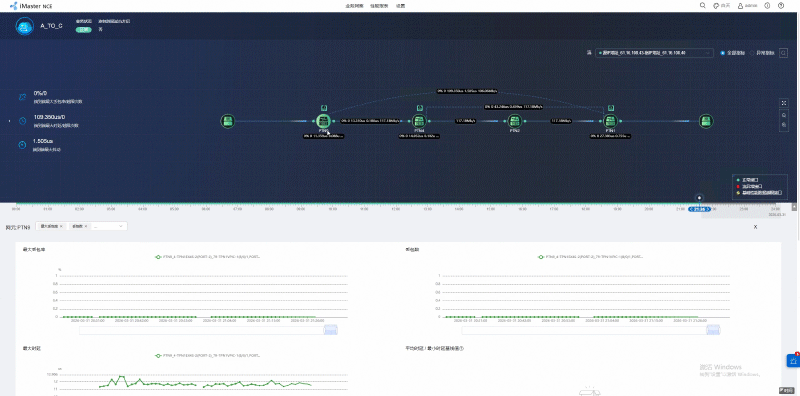This screenshot has height=396, width=800.
Task: Click the clock icon next to 109.350us/0
Action: (x=22, y=121)
